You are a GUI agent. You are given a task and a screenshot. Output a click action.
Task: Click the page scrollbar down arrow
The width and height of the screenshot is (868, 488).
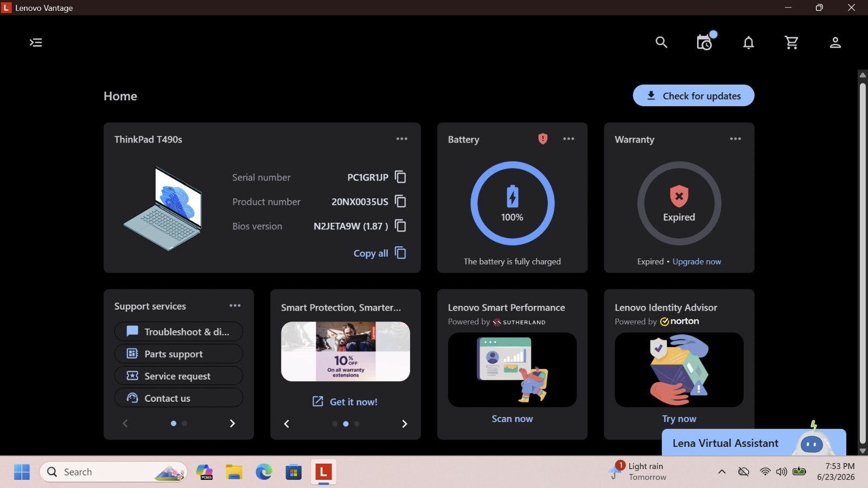click(x=863, y=451)
